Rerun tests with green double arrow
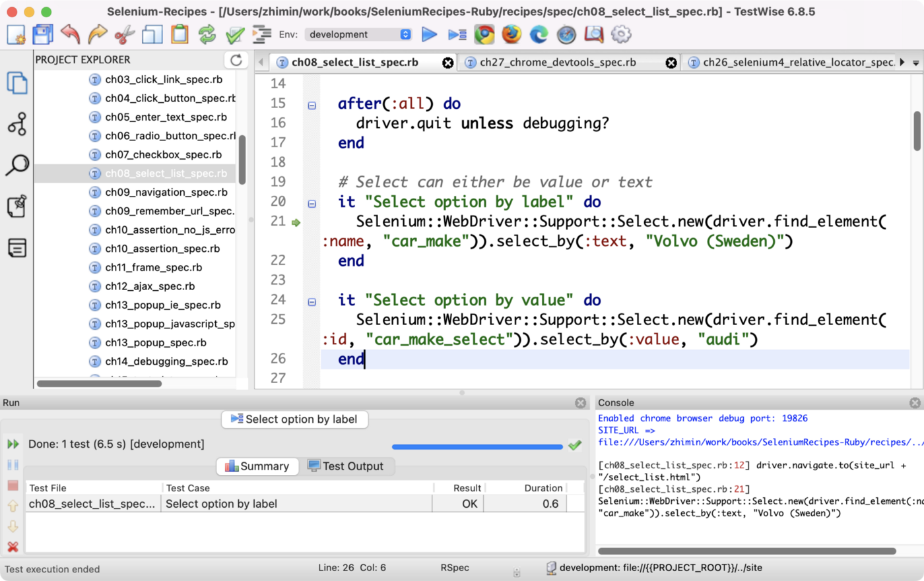 click(x=13, y=444)
